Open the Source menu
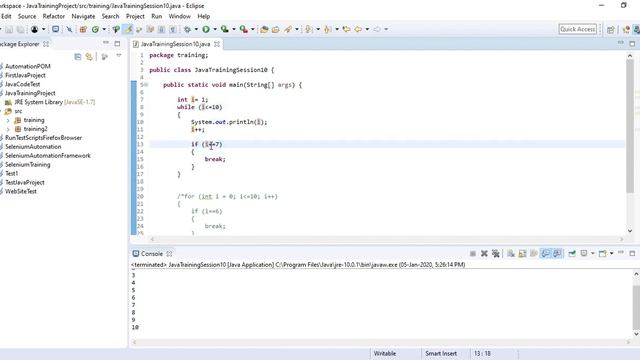 coord(27,16)
